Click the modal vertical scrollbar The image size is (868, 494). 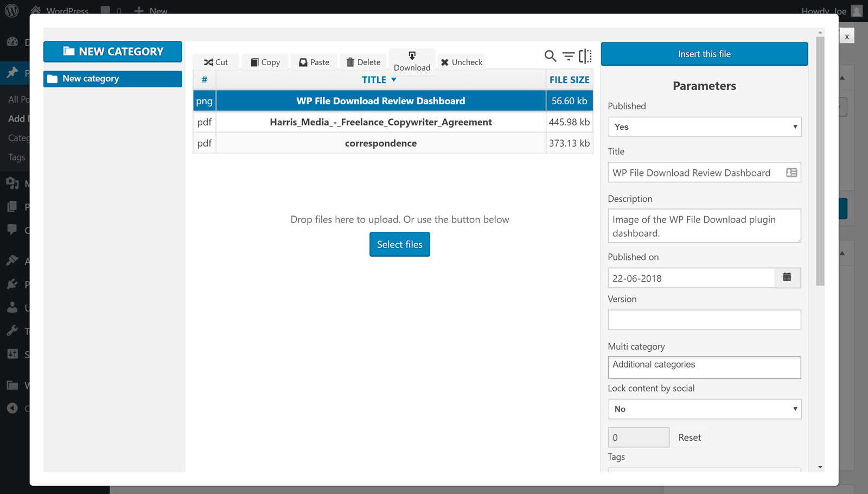coord(820,161)
